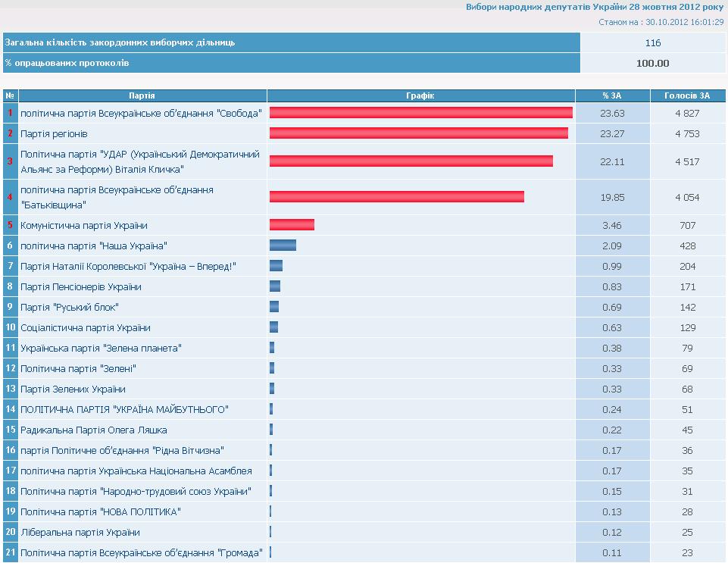Click the 116 polling stations value
The width and height of the screenshot is (728, 563).
[x=652, y=43]
